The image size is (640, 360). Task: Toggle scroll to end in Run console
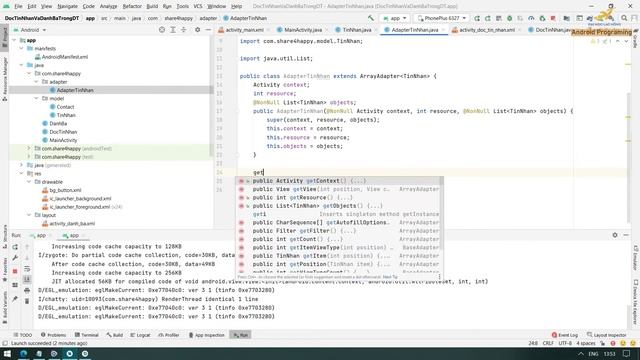click(x=27, y=279)
